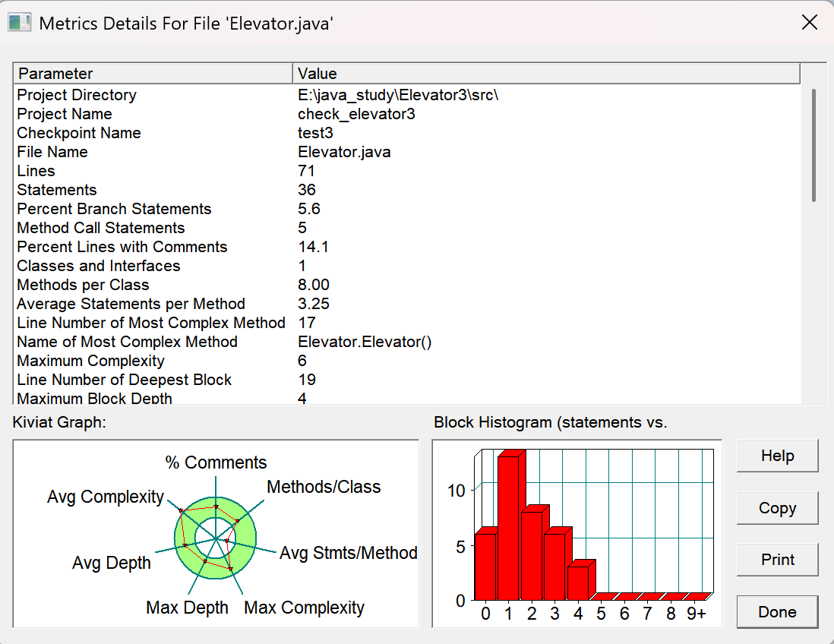Click the value check_elevator3
The height and width of the screenshot is (644, 834).
point(356,114)
